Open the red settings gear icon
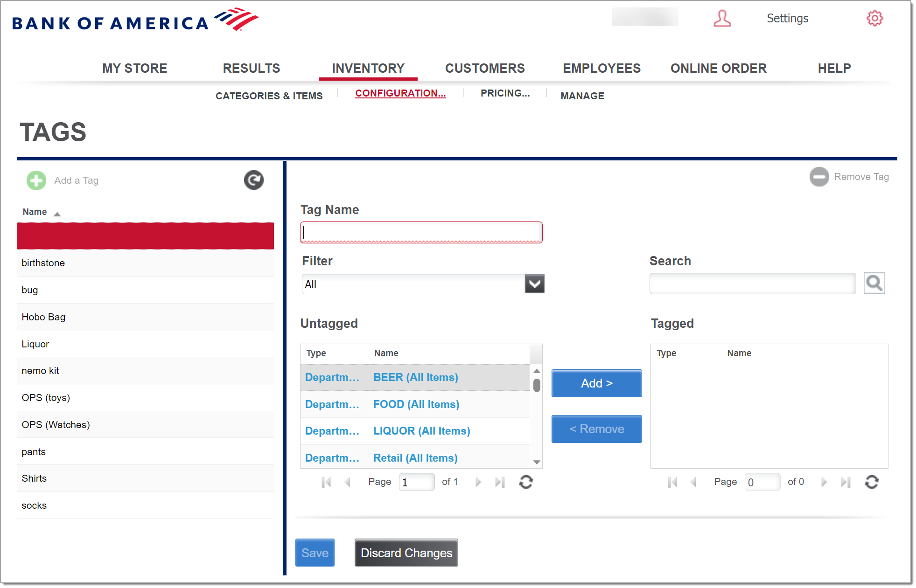The image size is (916, 588). point(875,19)
